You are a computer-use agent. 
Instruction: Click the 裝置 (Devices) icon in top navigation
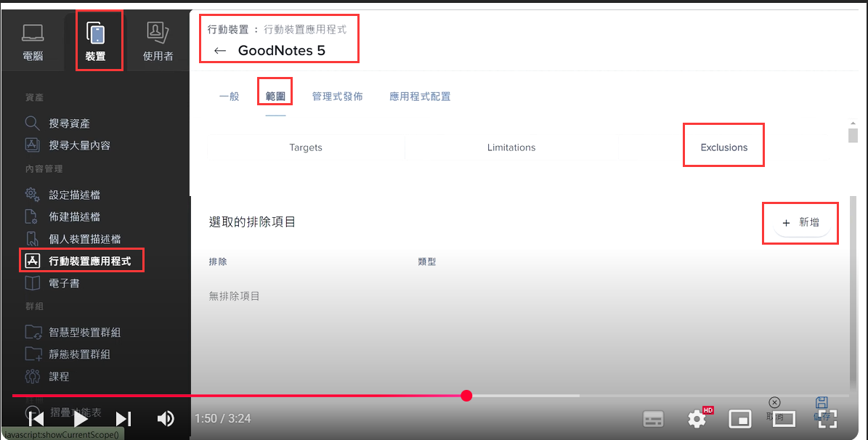point(95,41)
